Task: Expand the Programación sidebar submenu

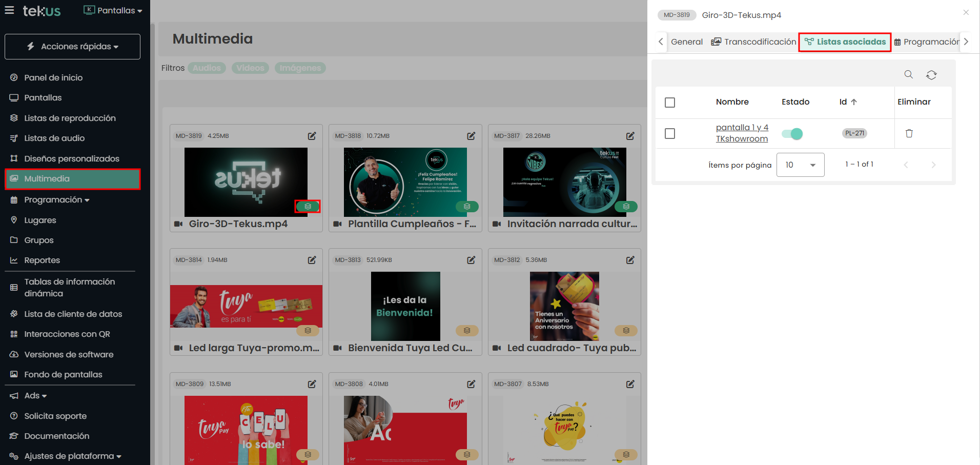Action: [56, 200]
